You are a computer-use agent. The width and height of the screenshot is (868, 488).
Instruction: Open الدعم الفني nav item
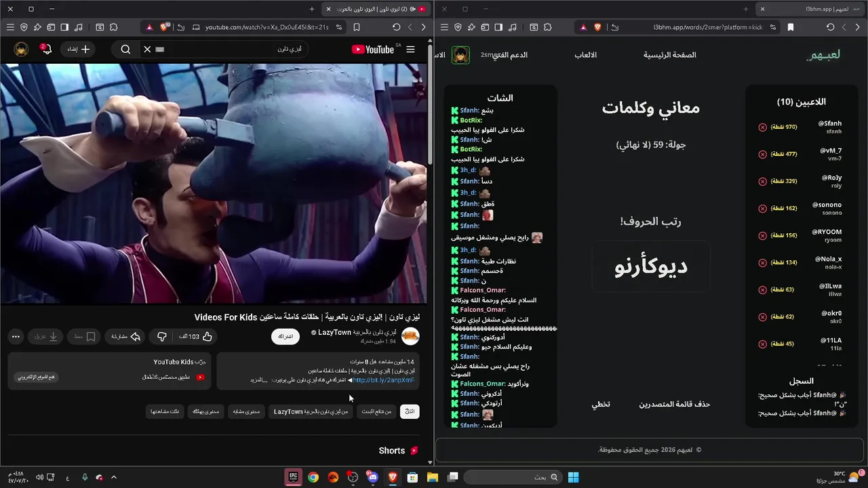tap(510, 55)
